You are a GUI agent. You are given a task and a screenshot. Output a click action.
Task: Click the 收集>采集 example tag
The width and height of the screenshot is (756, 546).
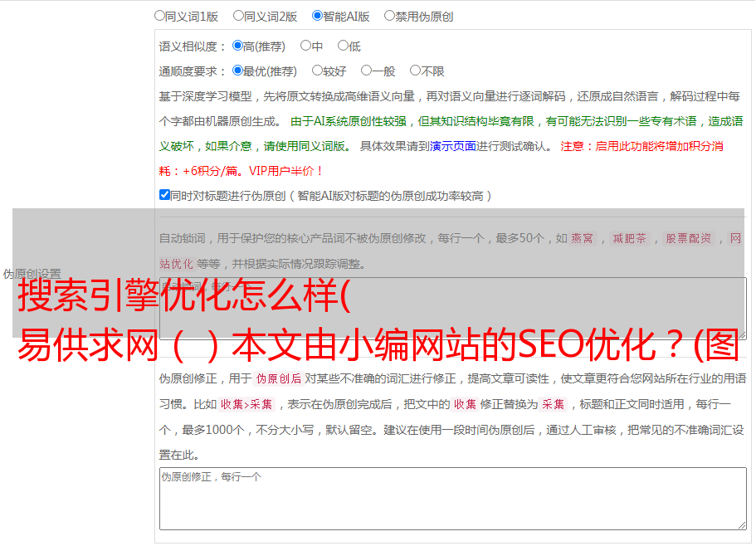[246, 404]
